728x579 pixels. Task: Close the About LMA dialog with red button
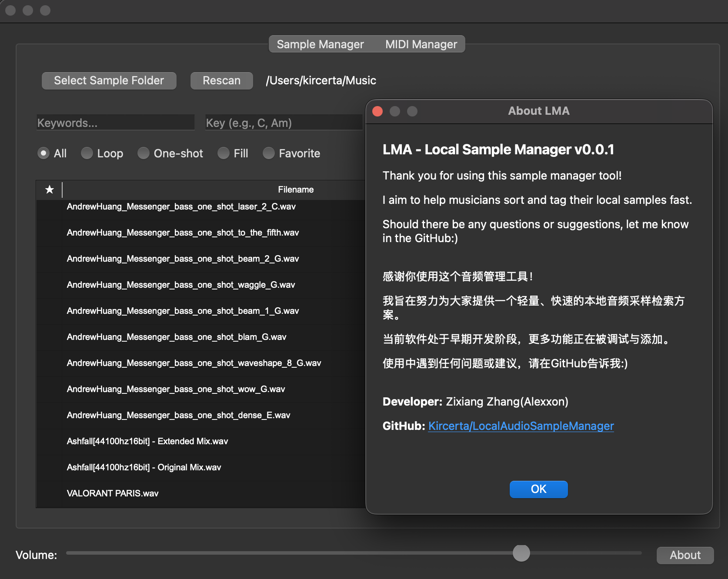tap(377, 111)
